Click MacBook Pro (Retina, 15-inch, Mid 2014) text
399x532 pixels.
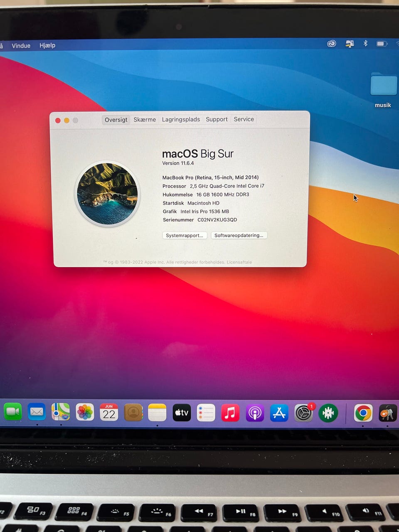(210, 177)
